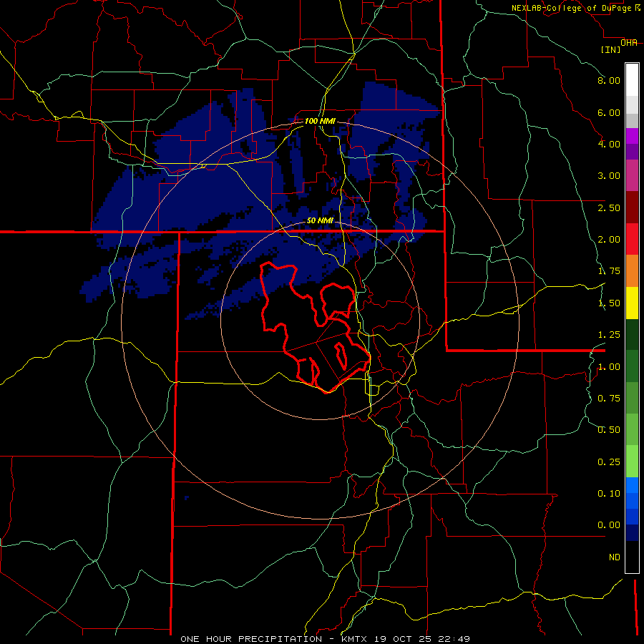The height and width of the screenshot is (644, 644).
Task: Click the 6.00 scale value
Action: pyautogui.click(x=609, y=112)
